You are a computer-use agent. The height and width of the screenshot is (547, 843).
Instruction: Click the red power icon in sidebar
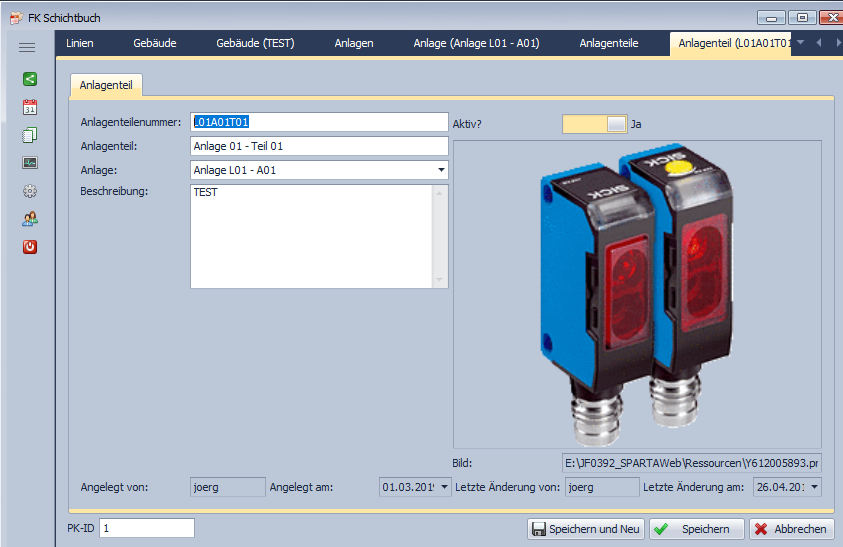pos(30,247)
